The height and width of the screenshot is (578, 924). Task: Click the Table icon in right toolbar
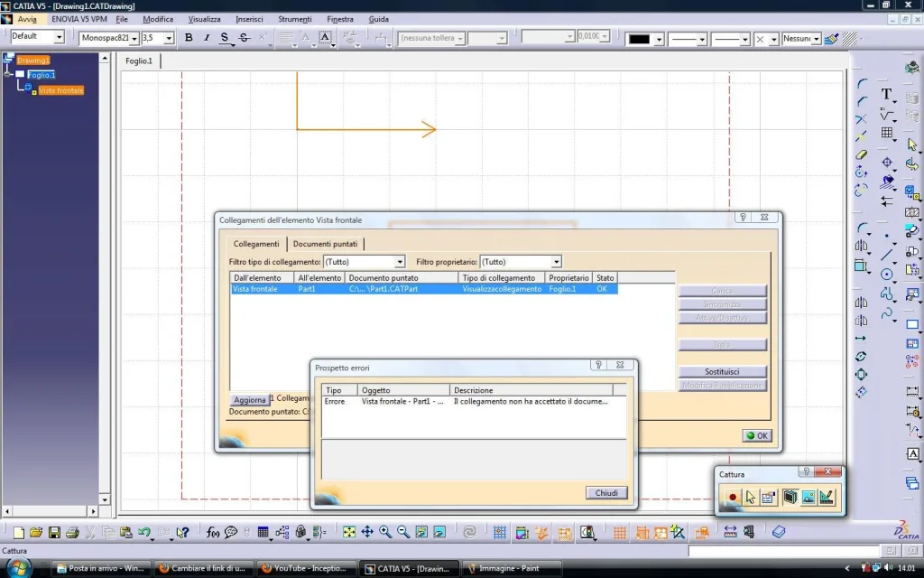(886, 133)
